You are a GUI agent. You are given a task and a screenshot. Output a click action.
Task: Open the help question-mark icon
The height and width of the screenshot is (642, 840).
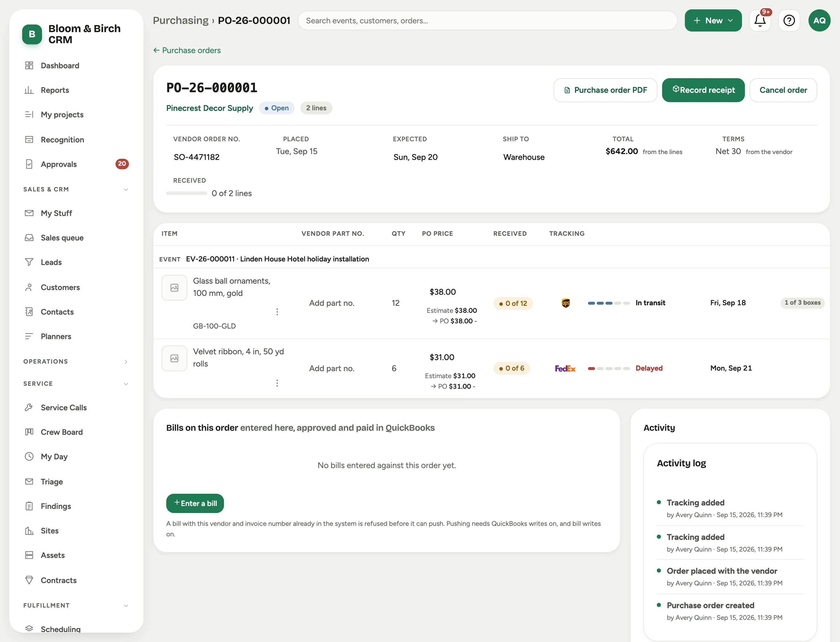[x=789, y=21]
